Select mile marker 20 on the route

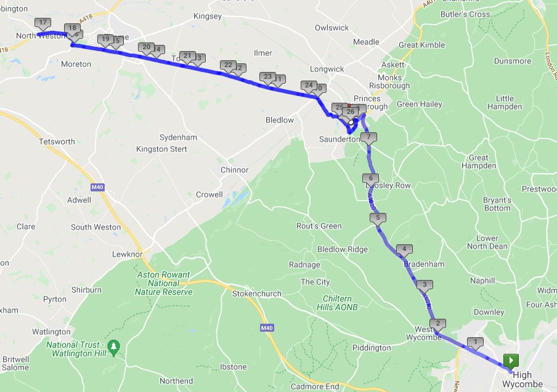pyautogui.click(x=147, y=48)
